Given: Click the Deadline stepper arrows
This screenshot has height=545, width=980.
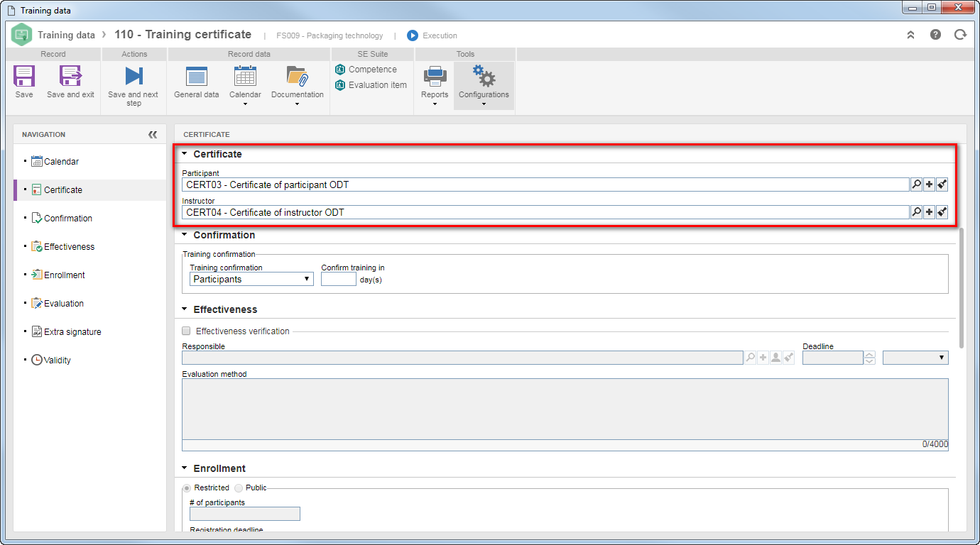Looking at the screenshot, I should click(x=870, y=358).
